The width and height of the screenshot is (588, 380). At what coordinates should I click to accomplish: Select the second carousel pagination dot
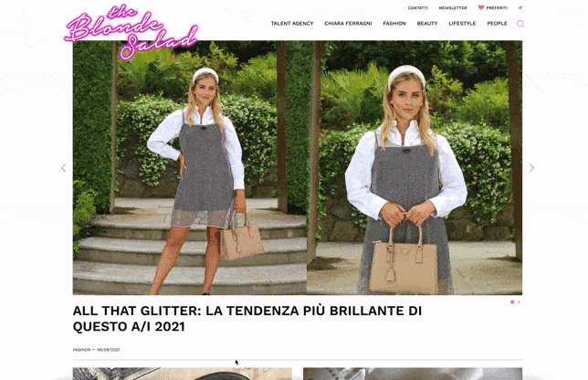pyautogui.click(x=519, y=302)
